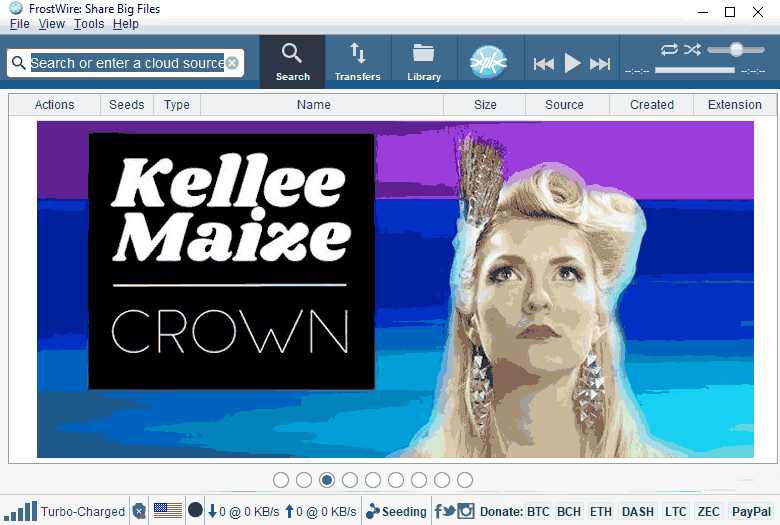Donate with DASH

[638, 512]
